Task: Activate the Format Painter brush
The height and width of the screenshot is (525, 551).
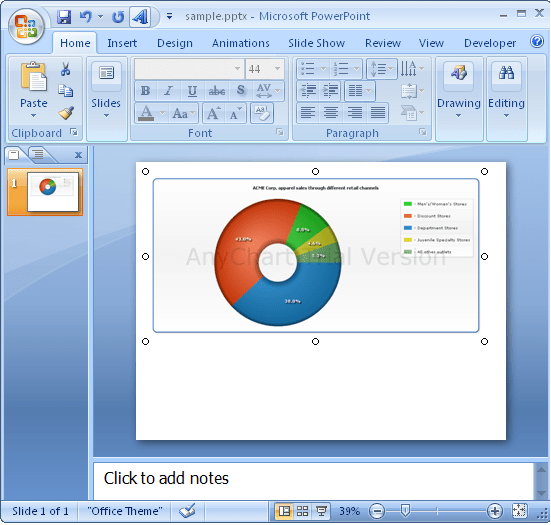Action: pyautogui.click(x=66, y=113)
